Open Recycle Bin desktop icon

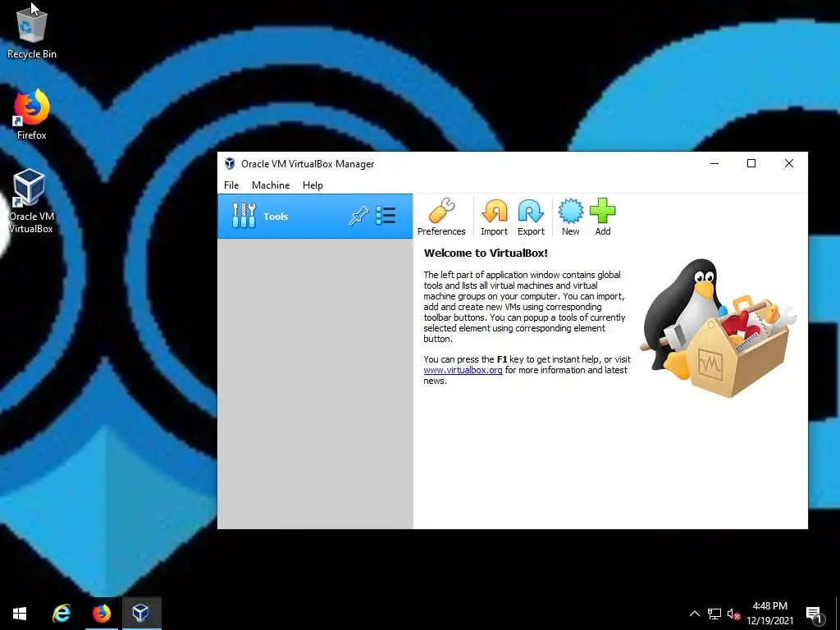[32, 33]
